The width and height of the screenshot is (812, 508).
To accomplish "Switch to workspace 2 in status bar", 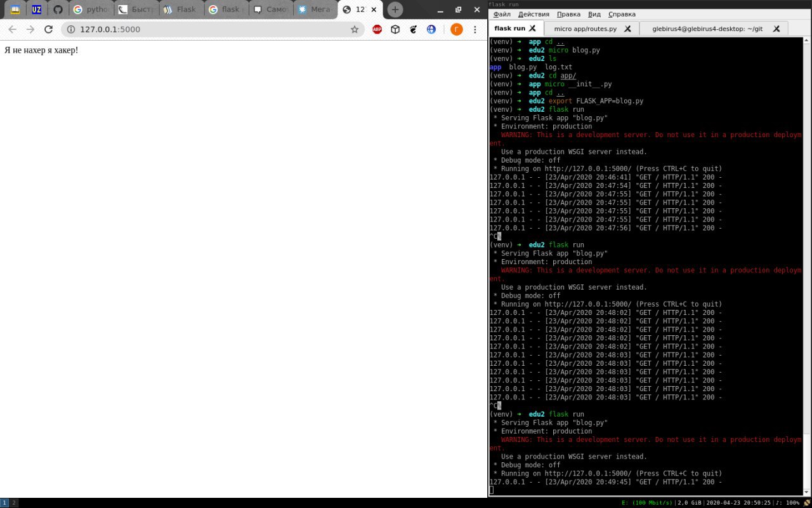I will 13,502.
